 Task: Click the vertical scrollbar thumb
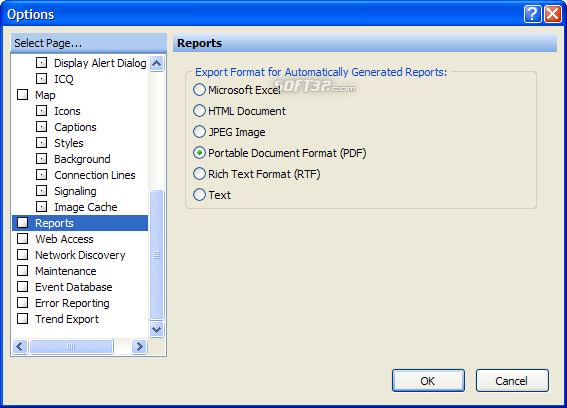[157, 255]
